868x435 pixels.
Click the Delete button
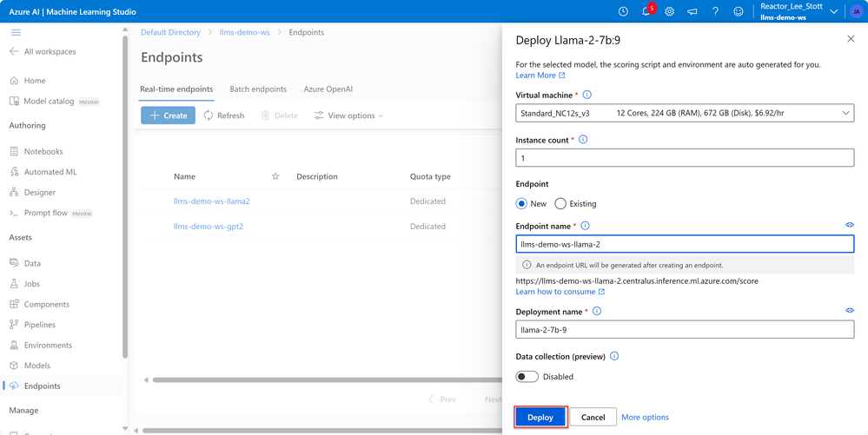point(280,115)
